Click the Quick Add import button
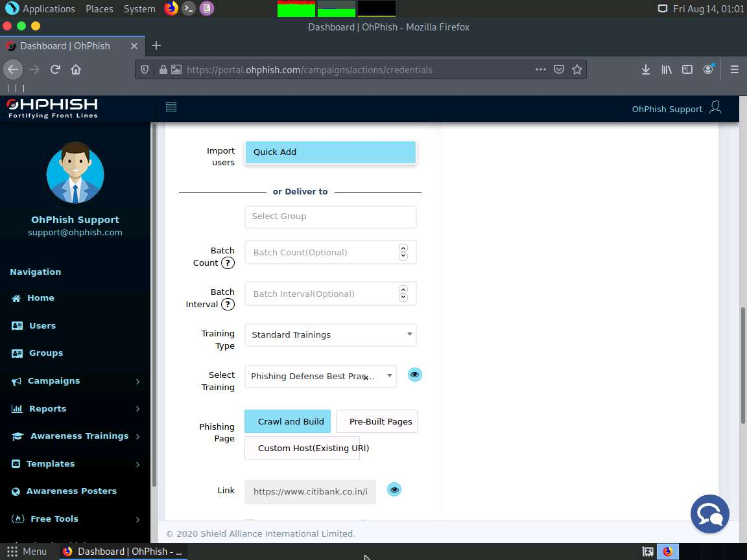This screenshot has width=747, height=560. pos(330,152)
